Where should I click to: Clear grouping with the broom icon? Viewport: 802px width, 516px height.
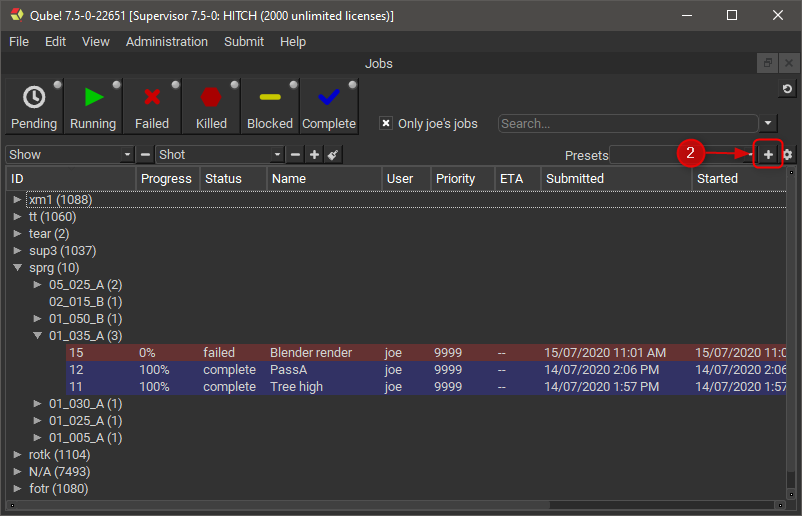[x=333, y=155]
